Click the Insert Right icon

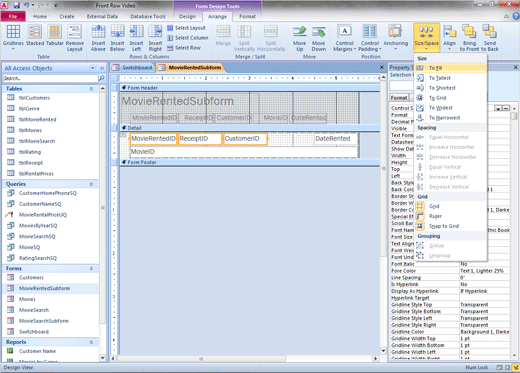pos(155,31)
